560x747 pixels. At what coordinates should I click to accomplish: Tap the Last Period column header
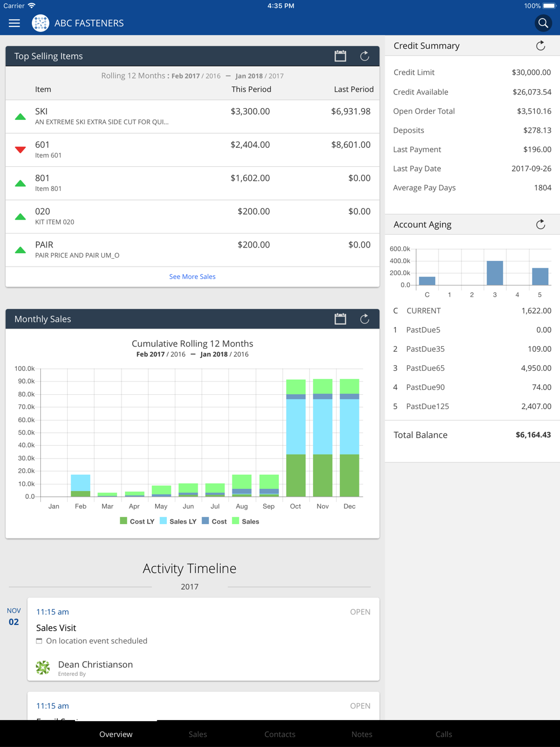[354, 89]
